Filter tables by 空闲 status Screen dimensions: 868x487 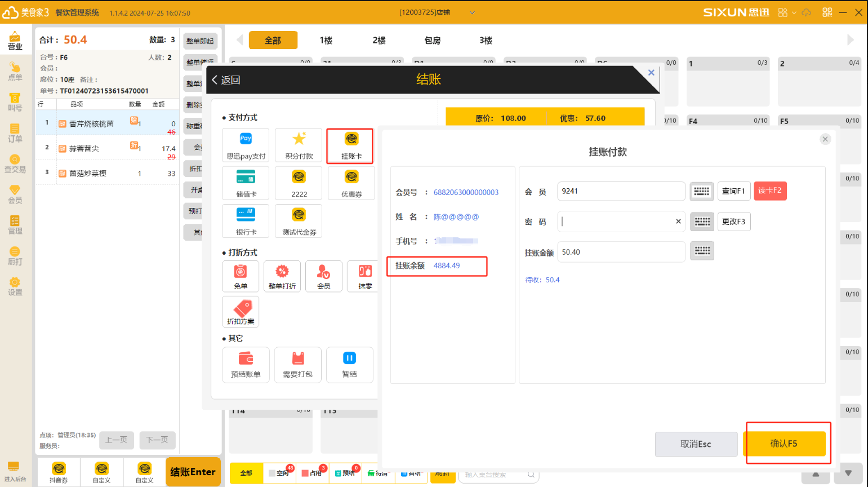[280, 473]
